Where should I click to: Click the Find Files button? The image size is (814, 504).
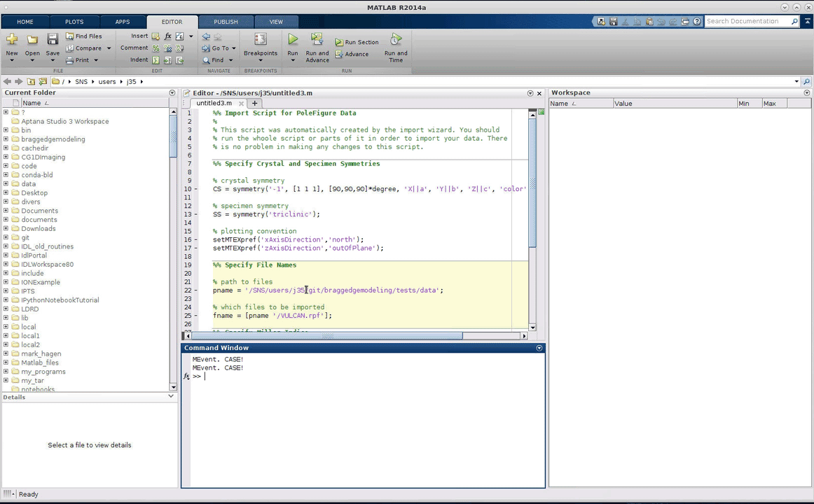83,36
